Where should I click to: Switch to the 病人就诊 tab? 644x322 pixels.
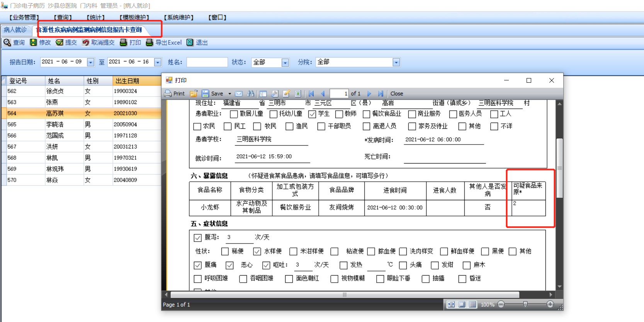(15, 30)
